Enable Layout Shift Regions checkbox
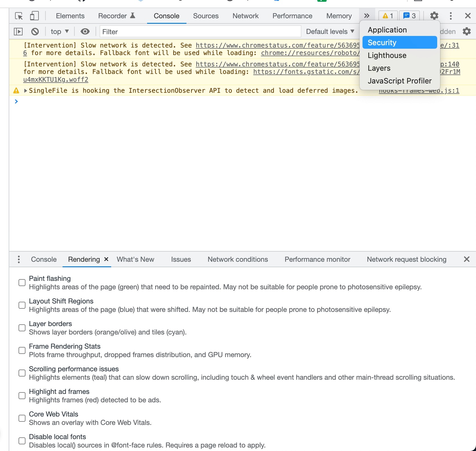This screenshot has width=476, height=451. click(x=22, y=305)
